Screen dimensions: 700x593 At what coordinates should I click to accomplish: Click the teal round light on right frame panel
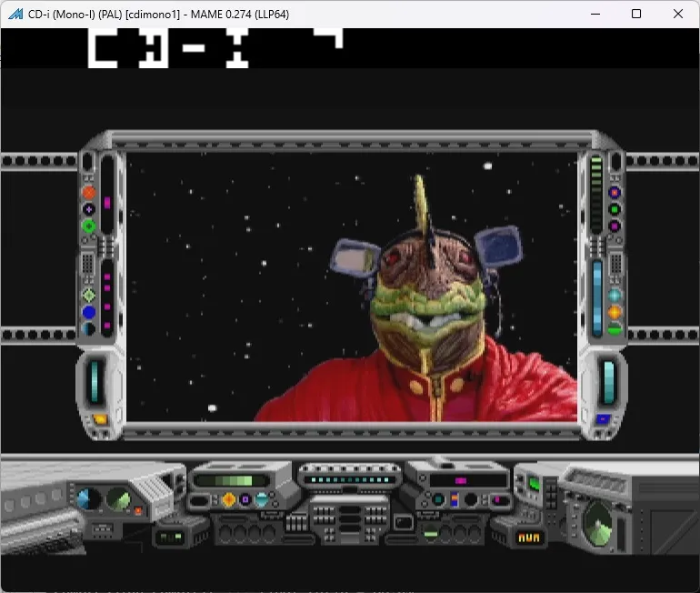pos(615,296)
